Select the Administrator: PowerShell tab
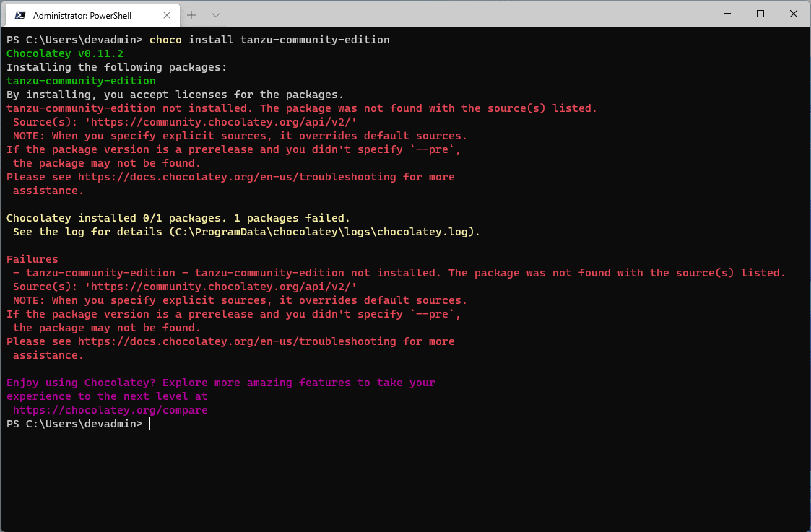Image resolution: width=811 pixels, height=532 pixels. tap(87, 14)
